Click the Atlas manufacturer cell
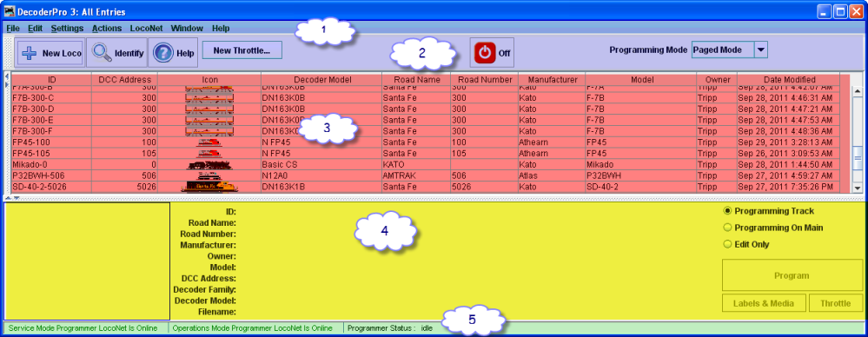The height and width of the screenshot is (337, 868). pyautogui.click(x=552, y=175)
